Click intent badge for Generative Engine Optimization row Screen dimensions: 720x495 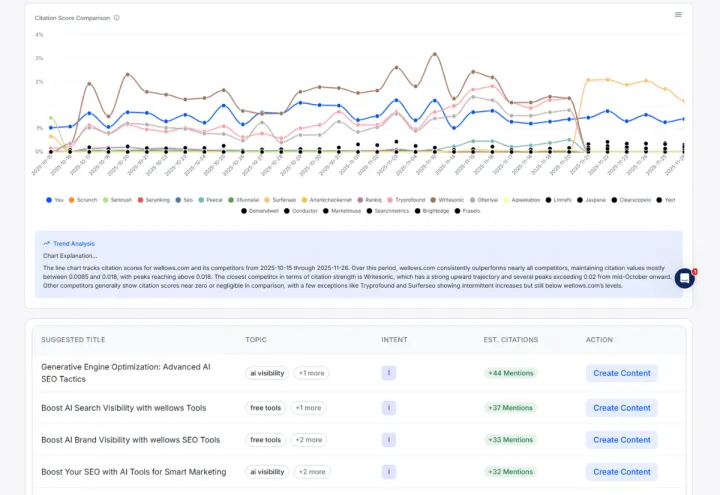point(388,373)
